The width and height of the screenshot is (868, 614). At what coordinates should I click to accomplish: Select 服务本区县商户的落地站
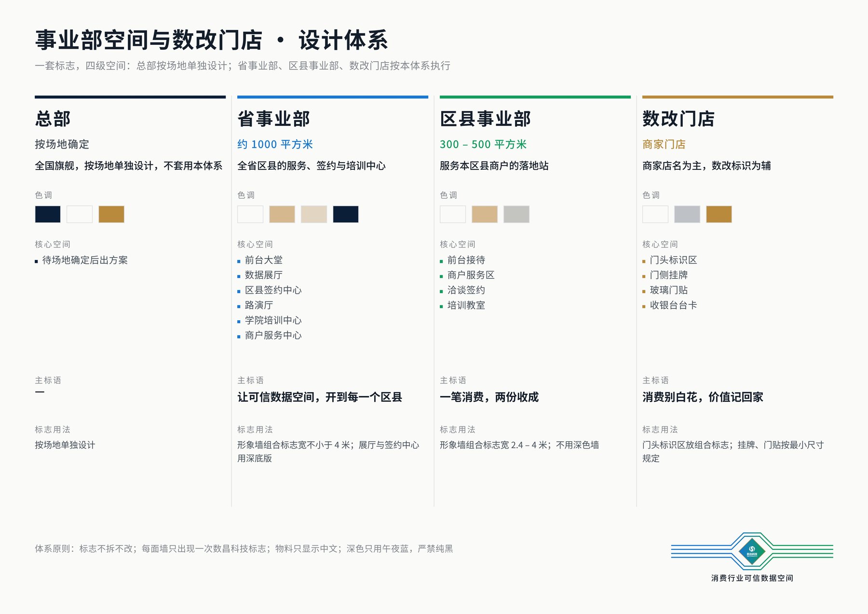pos(494,165)
